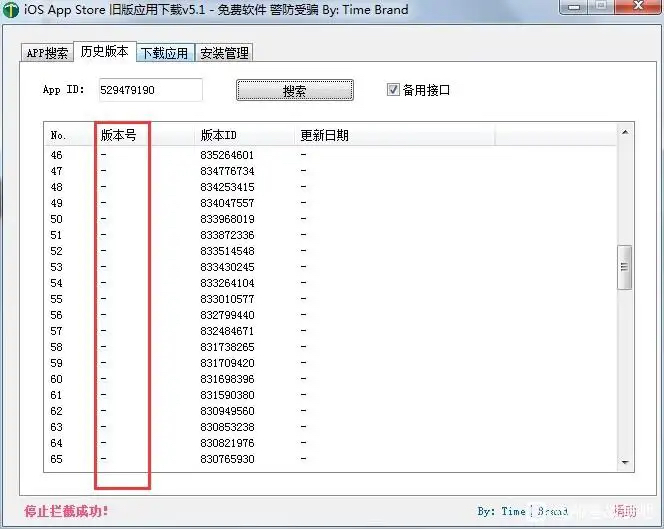Click the app icon in title bar

click(x=8, y=9)
